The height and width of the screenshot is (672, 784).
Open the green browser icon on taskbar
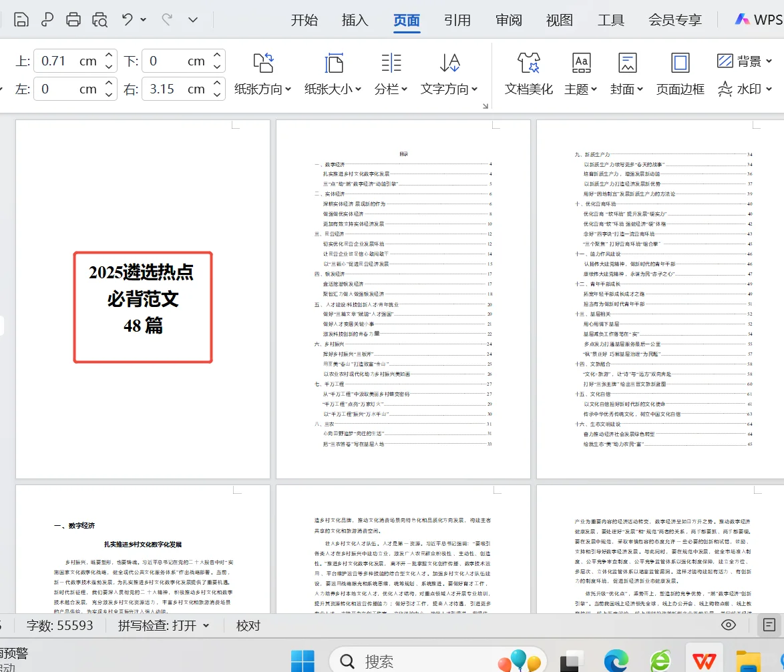(x=660, y=661)
